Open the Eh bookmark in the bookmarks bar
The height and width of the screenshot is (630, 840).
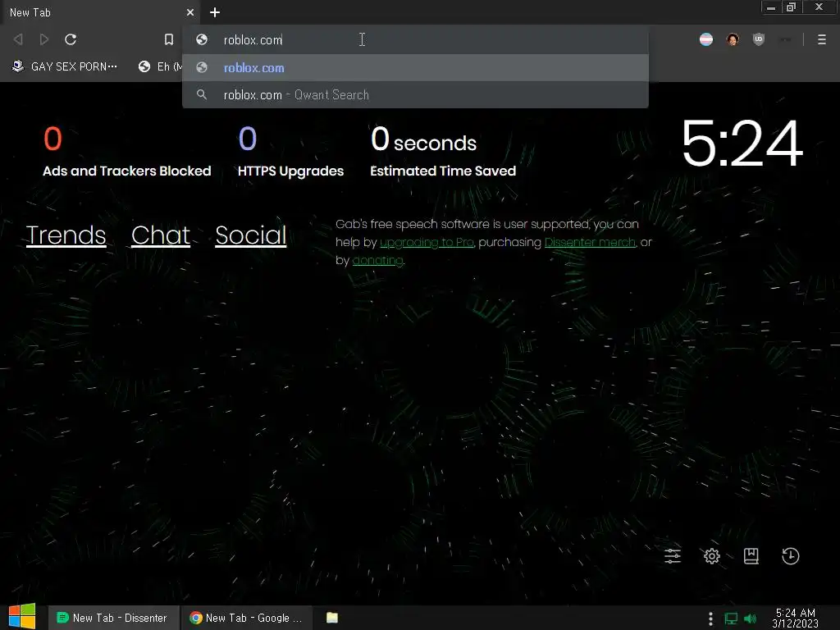(160, 66)
